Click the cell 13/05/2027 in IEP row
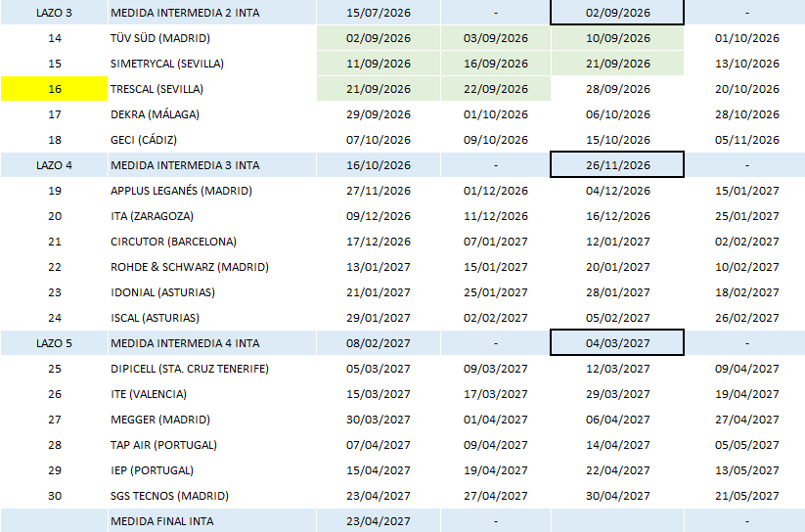This screenshot has height=532, width=805. tap(746, 470)
